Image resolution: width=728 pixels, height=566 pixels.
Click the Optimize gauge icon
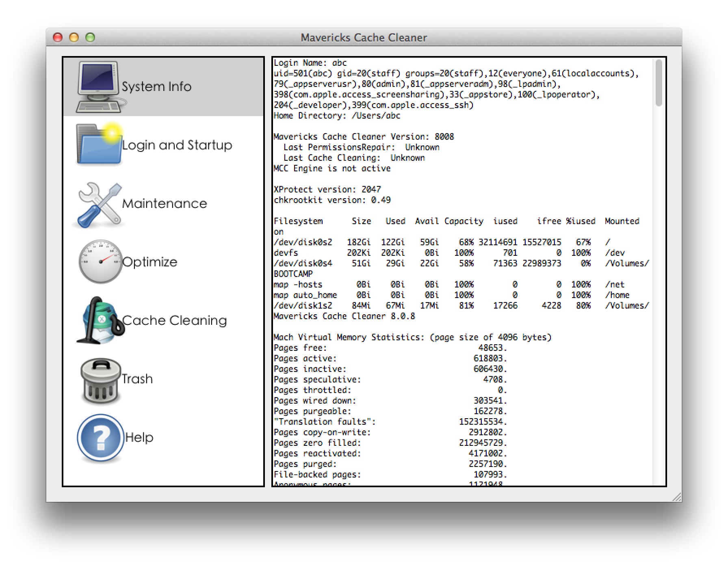(x=100, y=261)
